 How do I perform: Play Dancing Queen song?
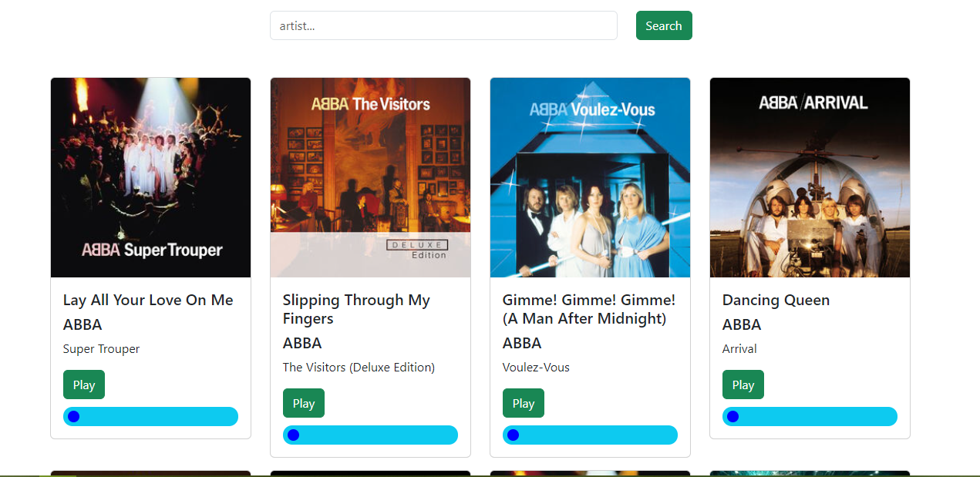coord(743,385)
